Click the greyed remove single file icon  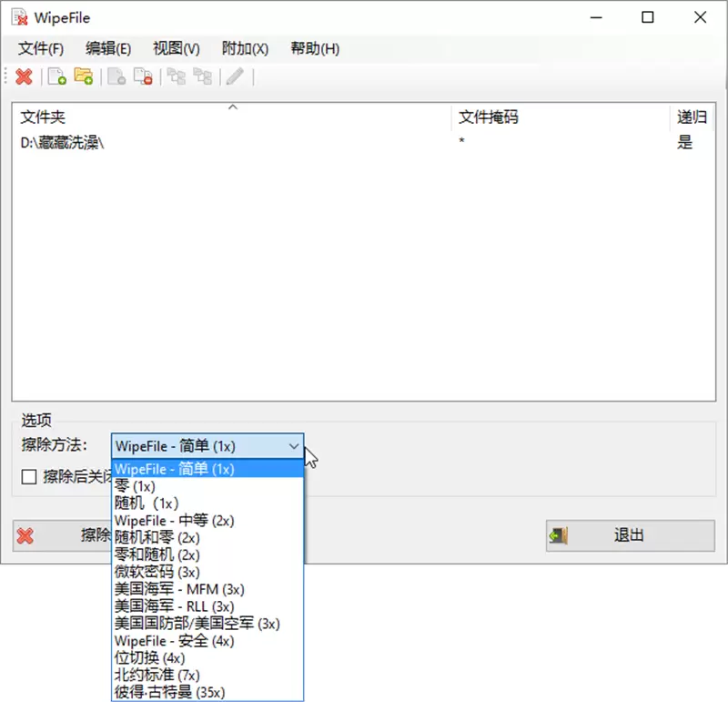(116, 76)
